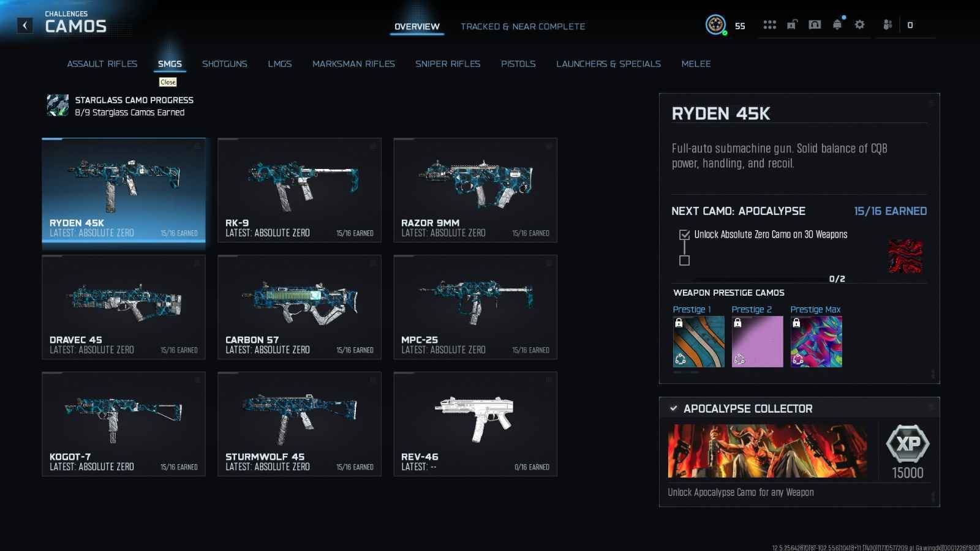Click the Close tooltip under SMGs
Viewport: 980px width, 551px height.
(x=168, y=82)
